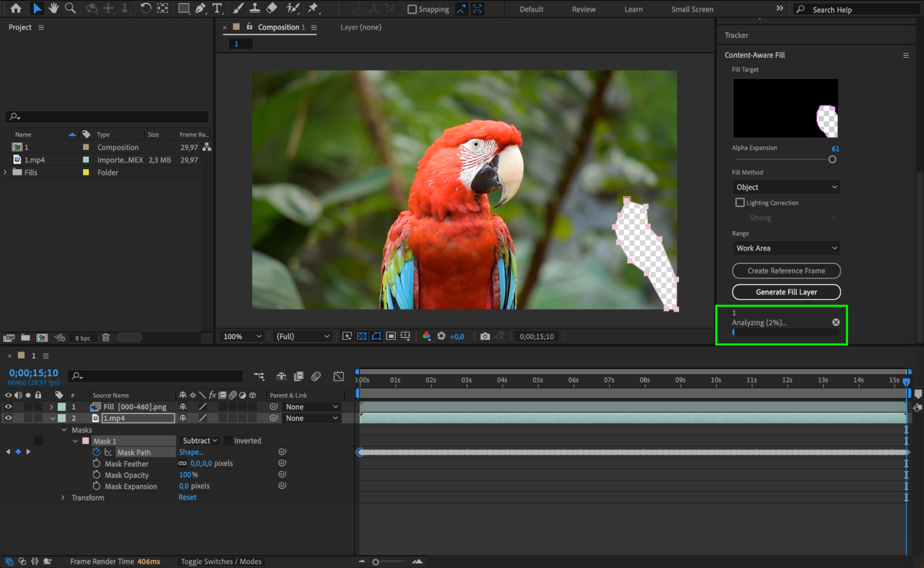
Task: Adjust the Alpha Expansion slider handle
Action: click(x=832, y=159)
